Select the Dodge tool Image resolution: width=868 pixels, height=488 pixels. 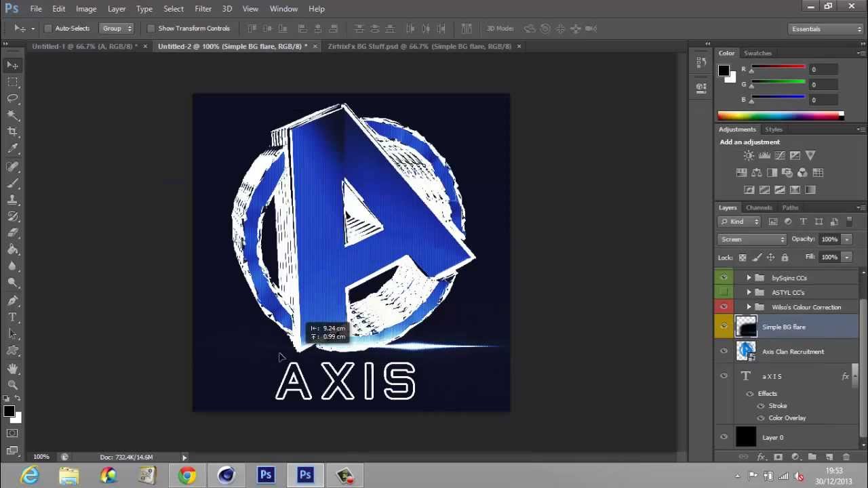pyautogui.click(x=13, y=283)
